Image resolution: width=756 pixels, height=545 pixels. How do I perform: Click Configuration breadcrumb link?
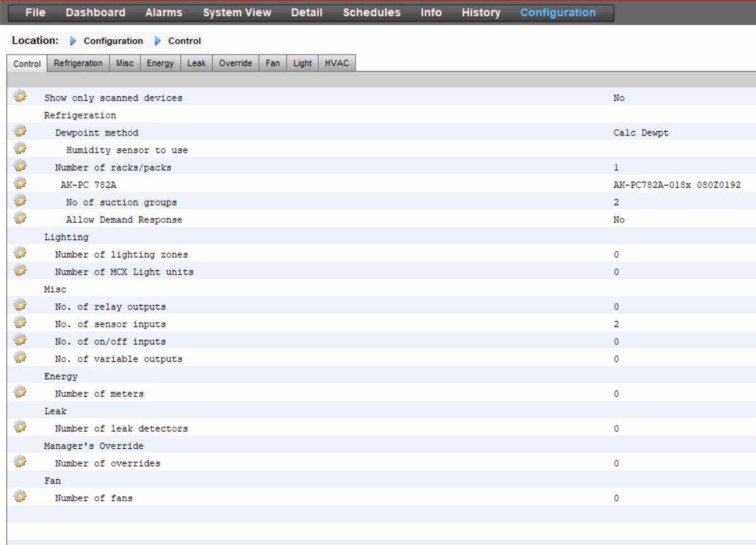point(113,41)
